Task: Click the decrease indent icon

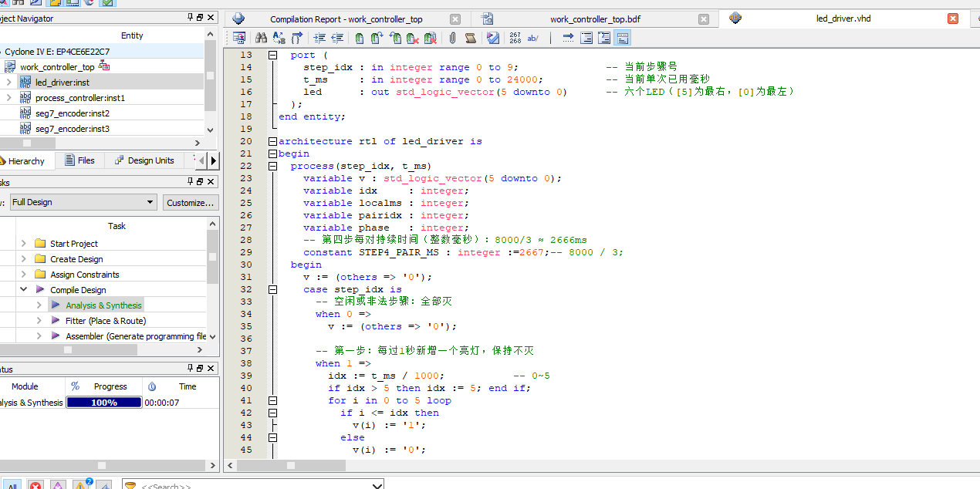Action: coord(337,38)
